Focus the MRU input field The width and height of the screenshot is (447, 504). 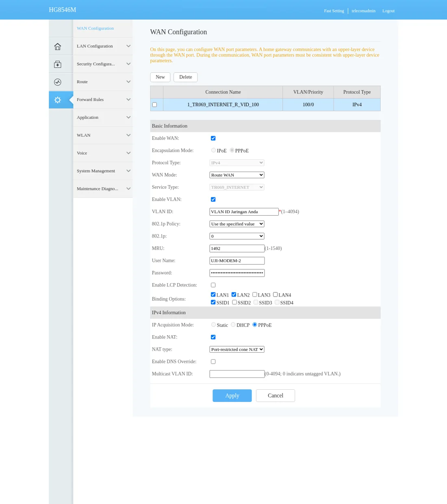pos(237,249)
